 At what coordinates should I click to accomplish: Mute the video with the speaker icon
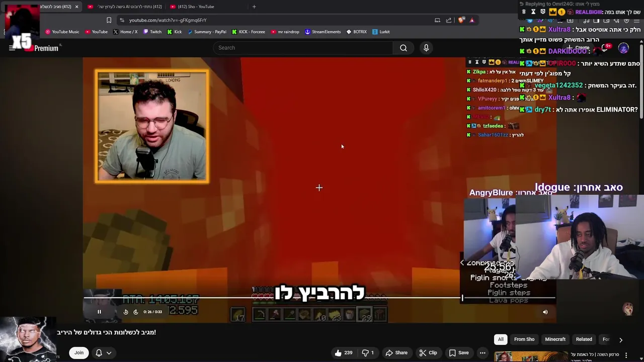(x=545, y=312)
